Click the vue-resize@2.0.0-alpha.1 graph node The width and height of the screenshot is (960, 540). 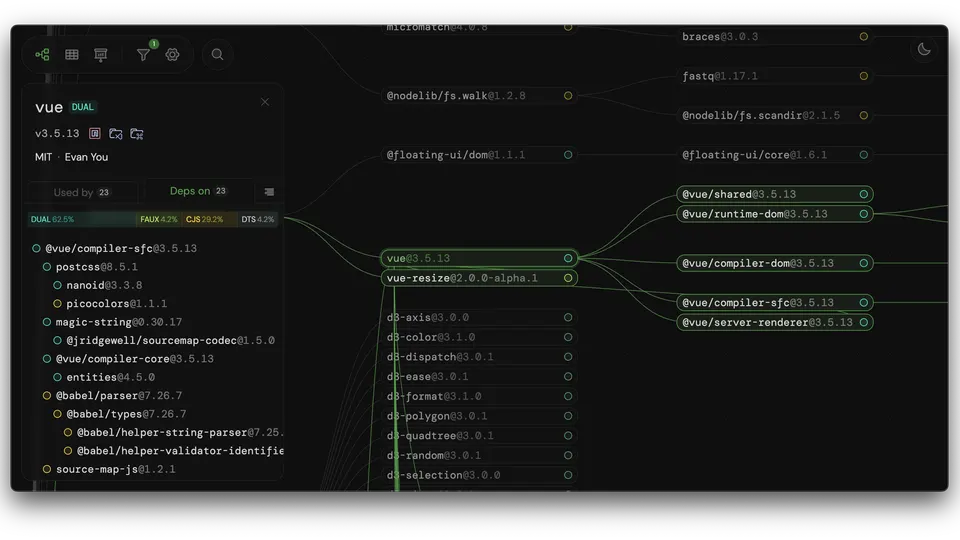click(479, 278)
